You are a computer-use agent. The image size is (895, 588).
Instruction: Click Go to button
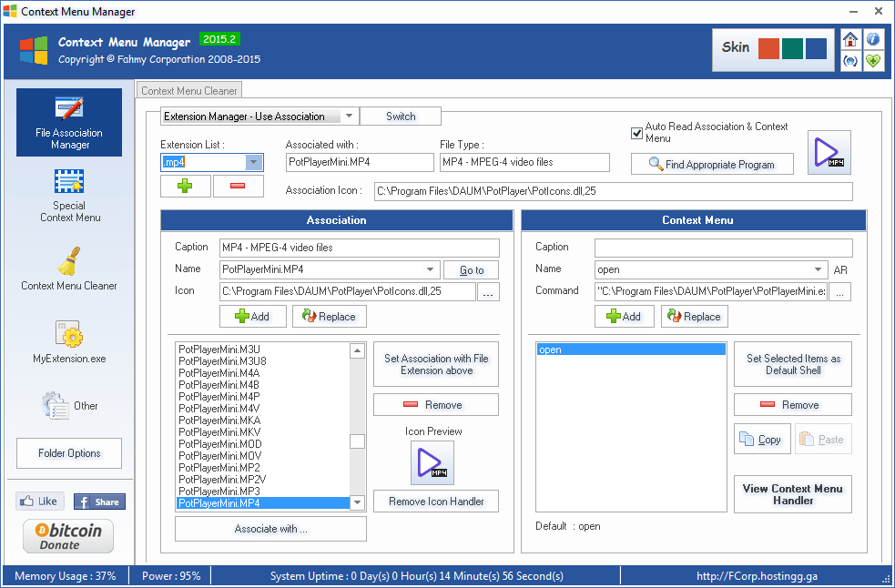(472, 270)
